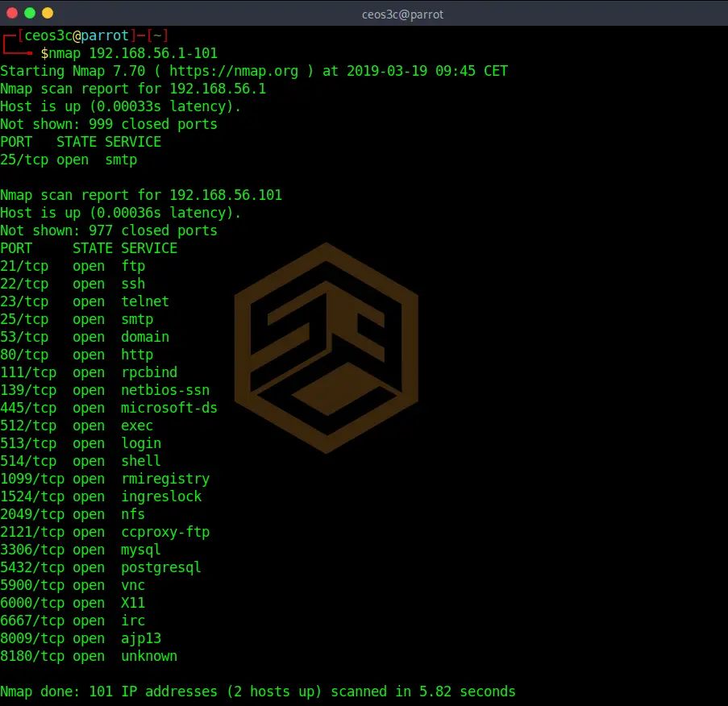Click the 21/tcp ftp row
Image resolution: width=728 pixels, height=706 pixels.
[73, 266]
